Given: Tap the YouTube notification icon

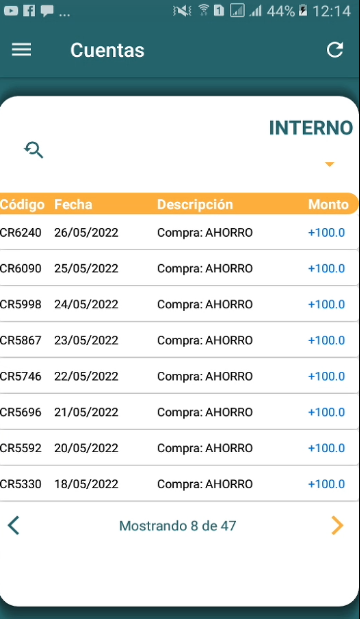Looking at the screenshot, I should [11, 11].
